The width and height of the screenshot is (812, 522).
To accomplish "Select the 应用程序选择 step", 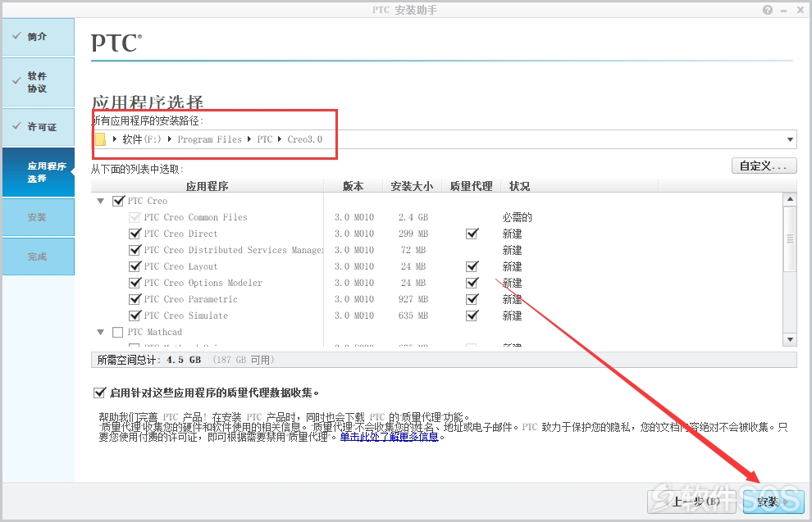I will coord(39,172).
